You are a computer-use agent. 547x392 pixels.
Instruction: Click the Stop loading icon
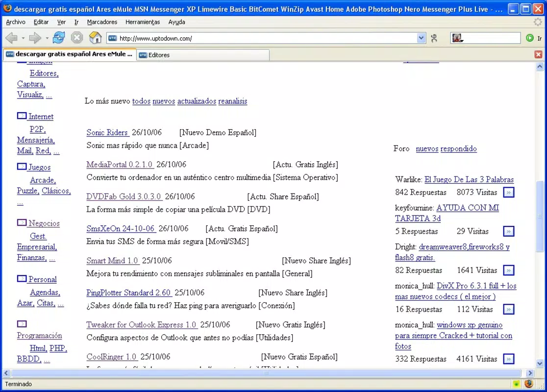tap(77, 37)
